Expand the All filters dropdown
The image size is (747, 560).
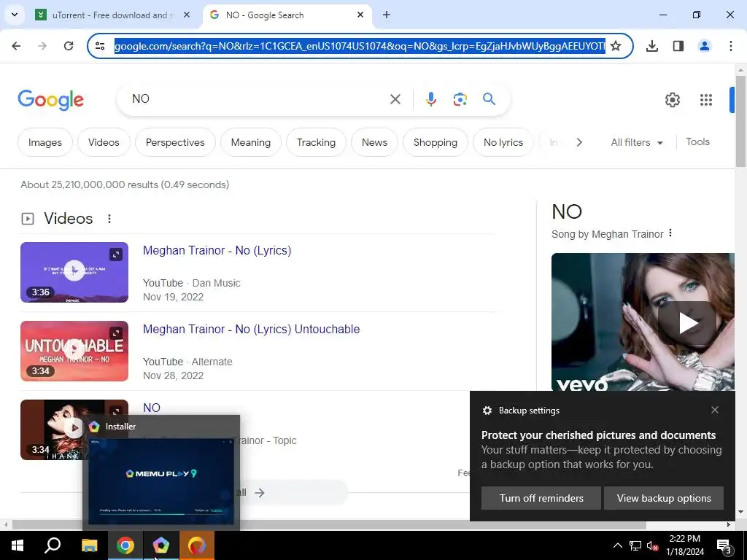(x=637, y=142)
